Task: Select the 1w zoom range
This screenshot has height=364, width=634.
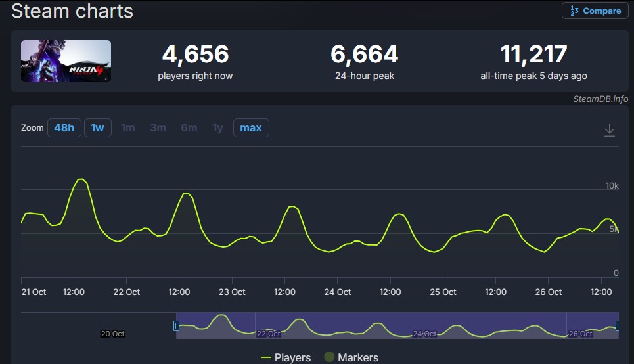Action: point(97,127)
